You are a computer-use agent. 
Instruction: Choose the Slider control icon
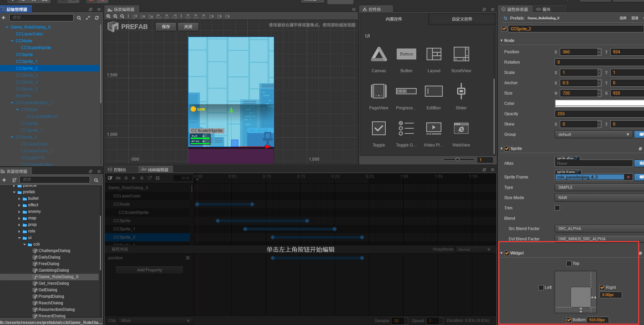pyautogui.click(x=461, y=91)
